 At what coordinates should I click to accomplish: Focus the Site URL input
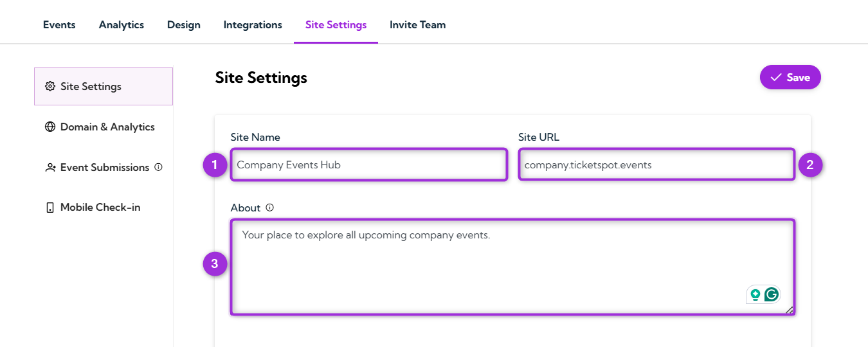pos(656,165)
